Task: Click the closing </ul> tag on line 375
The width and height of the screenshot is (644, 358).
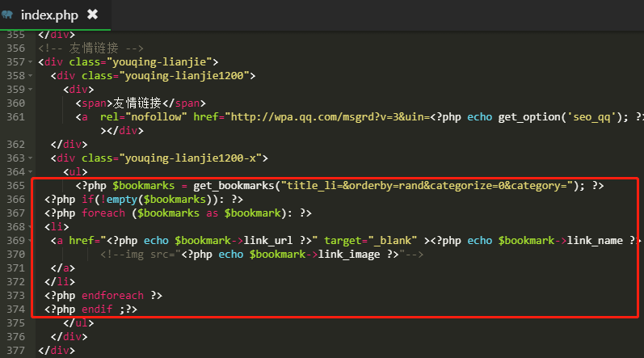Action: click(x=78, y=323)
